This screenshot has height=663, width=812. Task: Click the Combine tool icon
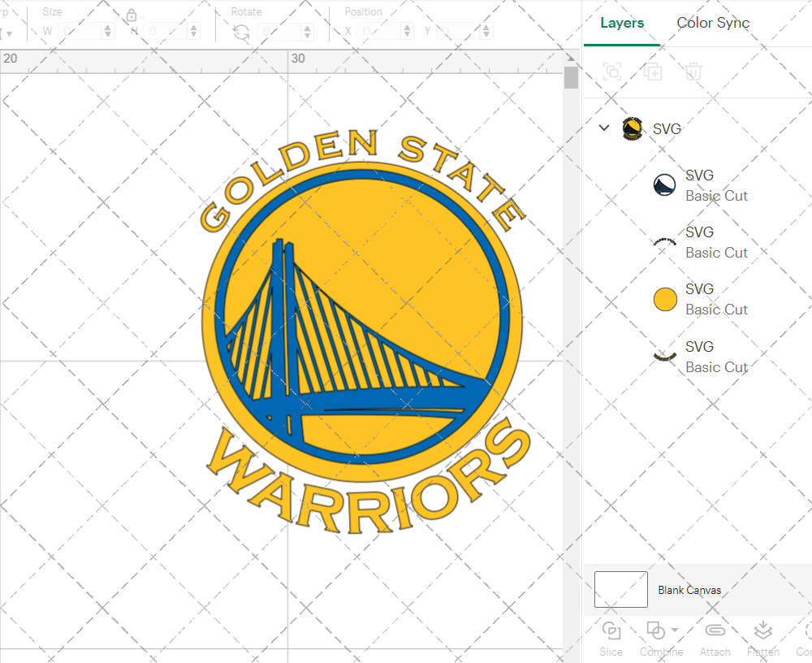tap(655, 630)
